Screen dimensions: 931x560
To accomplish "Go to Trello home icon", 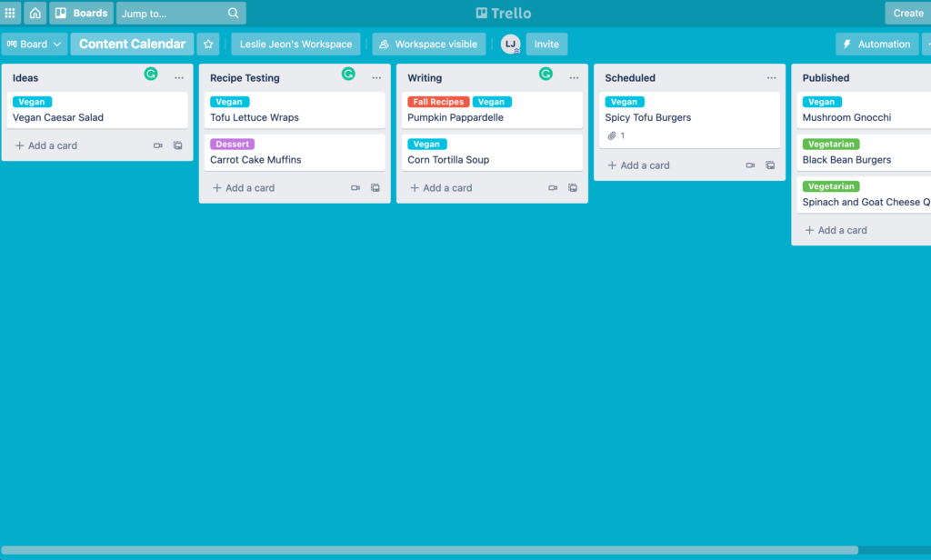I will click(35, 13).
